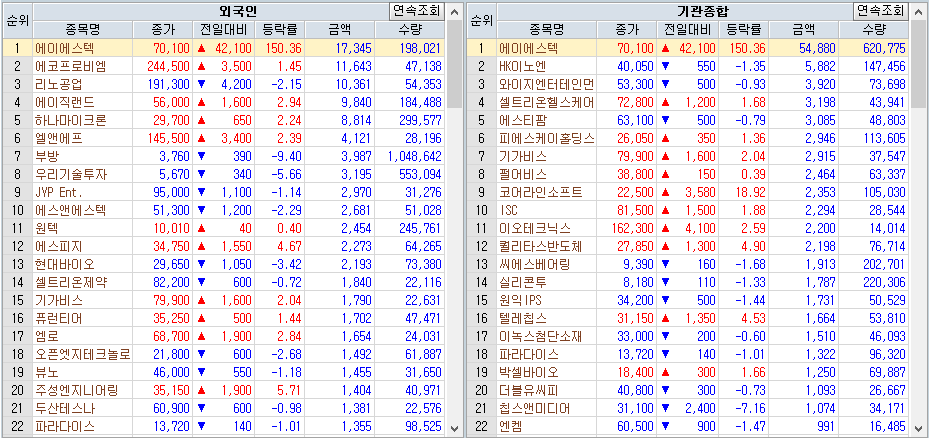Select 이오테크닉스 stock row
This screenshot has width=930, height=438.
coord(688,228)
